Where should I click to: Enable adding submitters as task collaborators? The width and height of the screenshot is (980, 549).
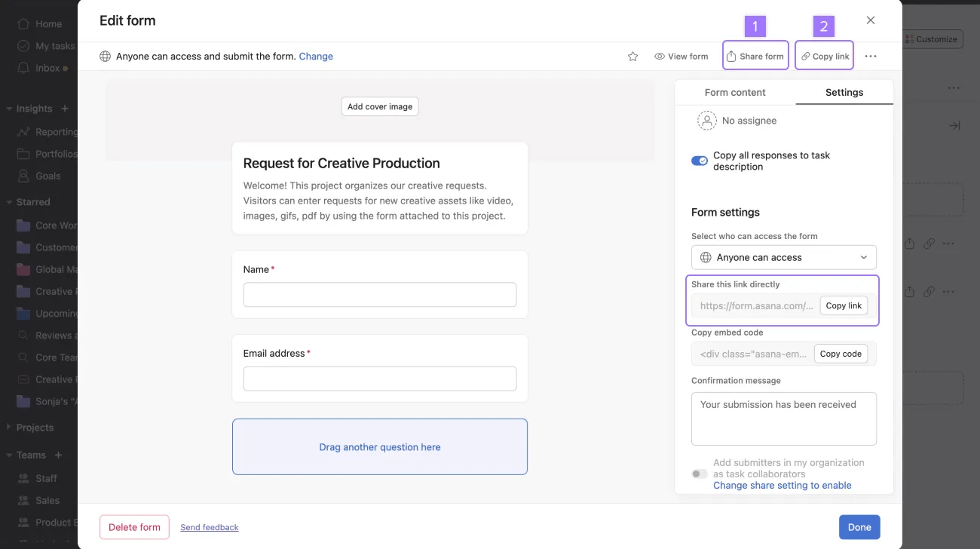(x=699, y=473)
